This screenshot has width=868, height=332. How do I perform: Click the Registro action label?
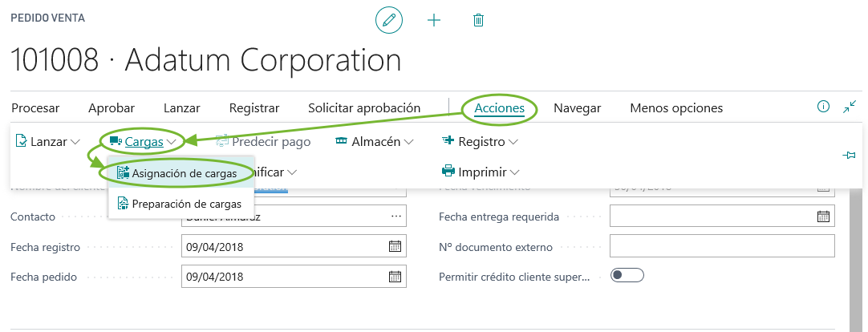coord(481,142)
